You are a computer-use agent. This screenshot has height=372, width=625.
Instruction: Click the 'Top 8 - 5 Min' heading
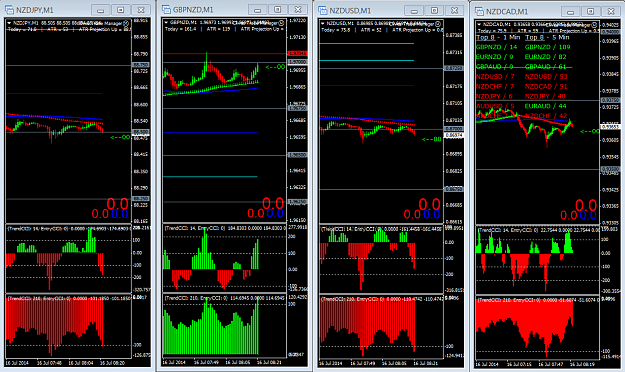pos(547,37)
